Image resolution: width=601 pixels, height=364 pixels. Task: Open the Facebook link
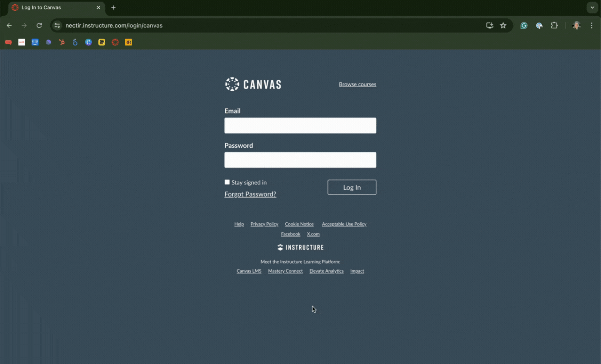click(x=290, y=234)
